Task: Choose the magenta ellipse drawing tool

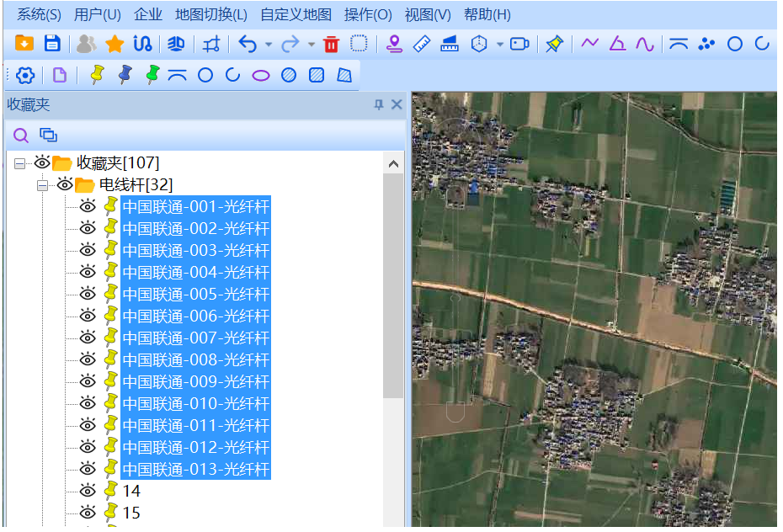Action: pos(261,76)
